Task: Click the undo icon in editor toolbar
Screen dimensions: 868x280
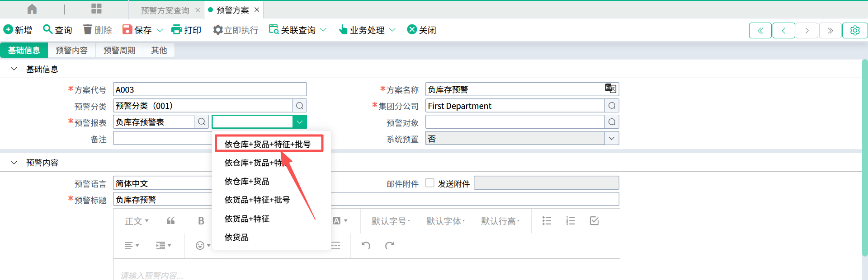Action: point(366,245)
